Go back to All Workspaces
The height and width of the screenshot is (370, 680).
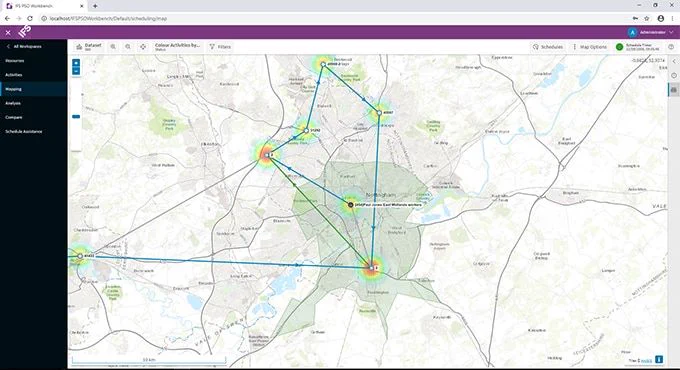tap(24, 46)
